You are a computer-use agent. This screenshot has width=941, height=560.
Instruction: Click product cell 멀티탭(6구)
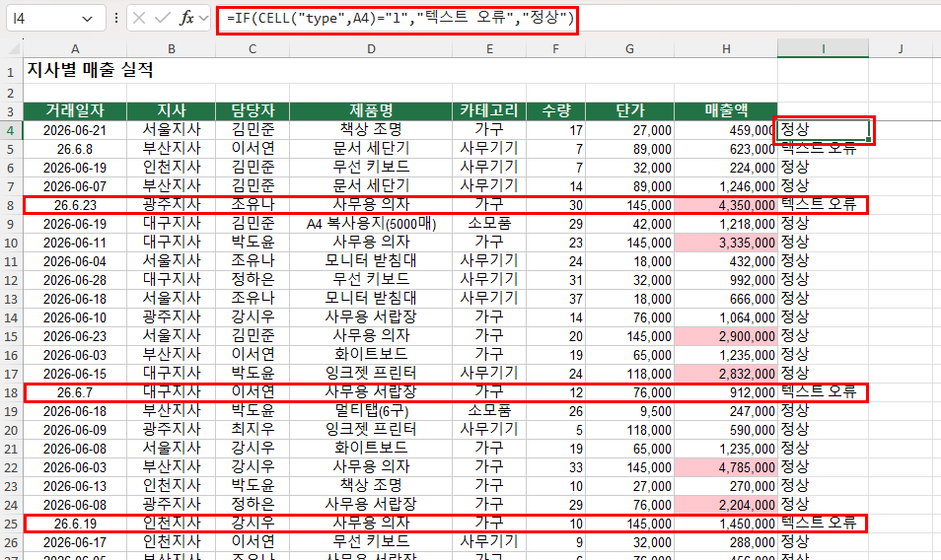point(371,411)
